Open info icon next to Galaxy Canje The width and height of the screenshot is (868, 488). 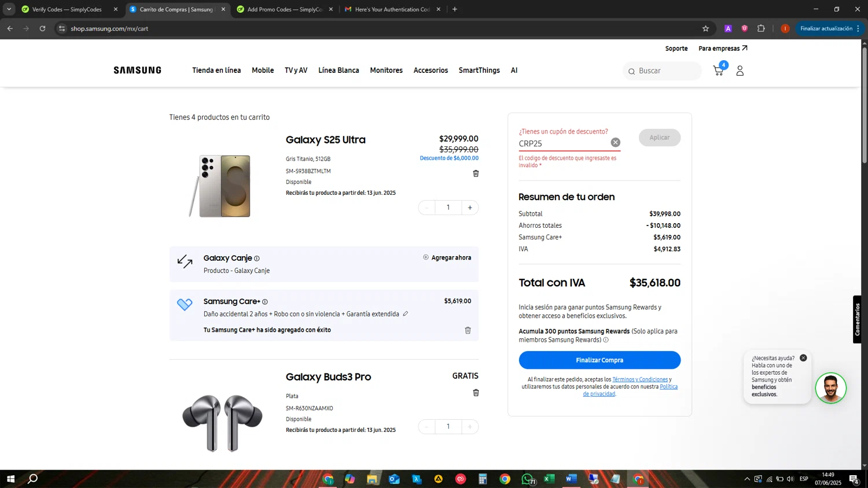point(257,258)
